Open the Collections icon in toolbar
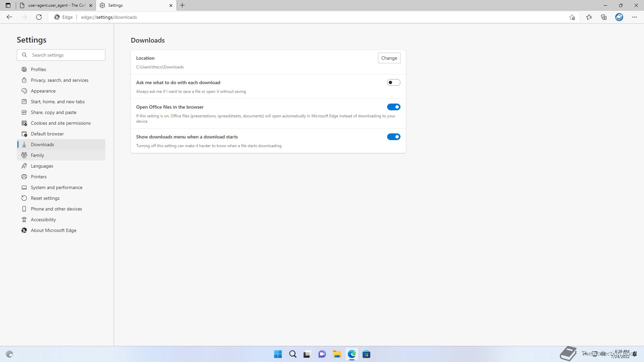The height and width of the screenshot is (362, 644). [x=604, y=17]
